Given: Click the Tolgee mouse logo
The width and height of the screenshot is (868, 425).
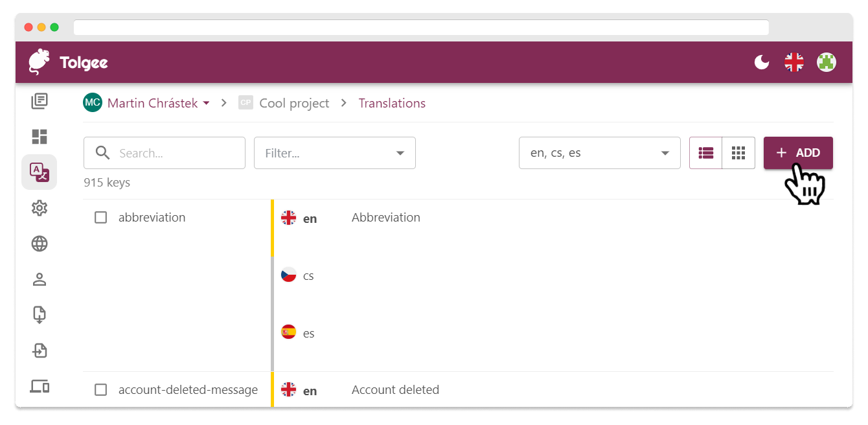Looking at the screenshot, I should pyautogui.click(x=40, y=62).
